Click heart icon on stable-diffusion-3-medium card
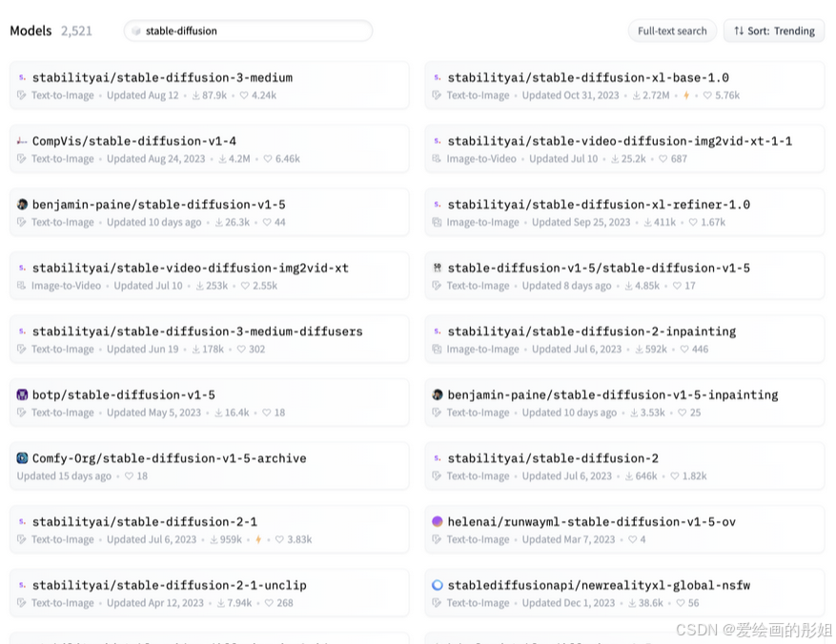Image resolution: width=836 pixels, height=644 pixels. (x=244, y=96)
